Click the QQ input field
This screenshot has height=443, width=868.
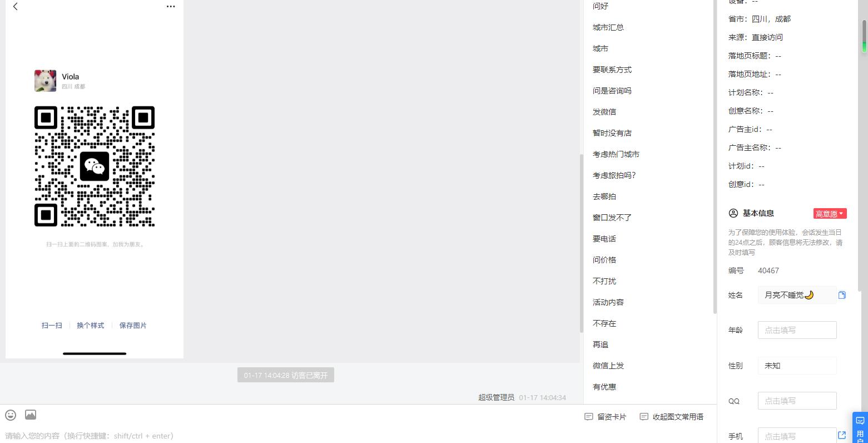coord(797,401)
